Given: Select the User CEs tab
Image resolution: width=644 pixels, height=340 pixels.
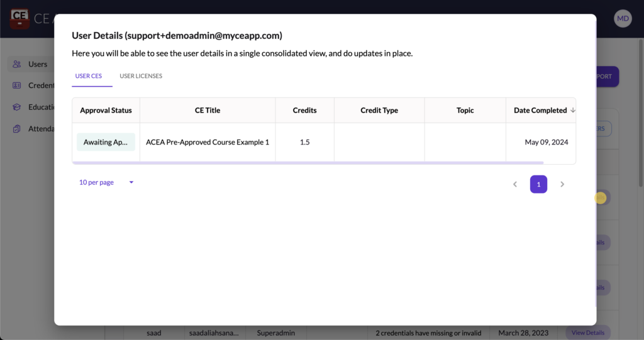Looking at the screenshot, I should click(x=89, y=76).
